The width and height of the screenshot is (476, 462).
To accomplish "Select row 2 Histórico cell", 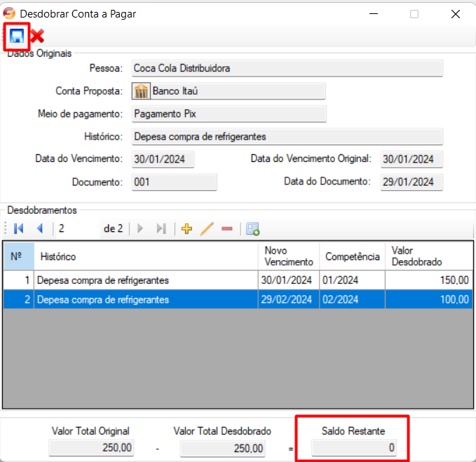I will click(x=146, y=299).
